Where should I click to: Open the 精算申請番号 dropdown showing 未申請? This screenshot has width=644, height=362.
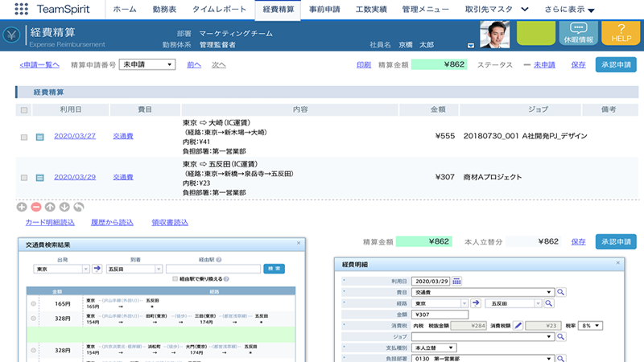tap(147, 64)
